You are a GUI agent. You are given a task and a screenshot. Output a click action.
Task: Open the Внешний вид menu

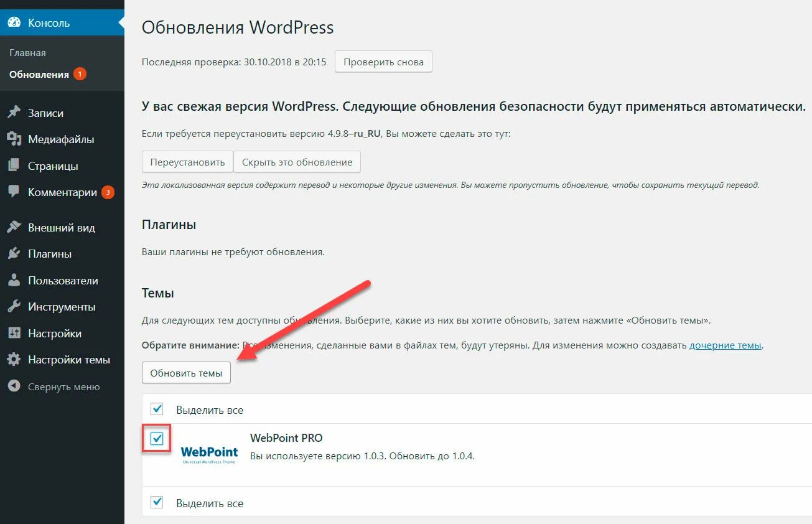click(62, 227)
